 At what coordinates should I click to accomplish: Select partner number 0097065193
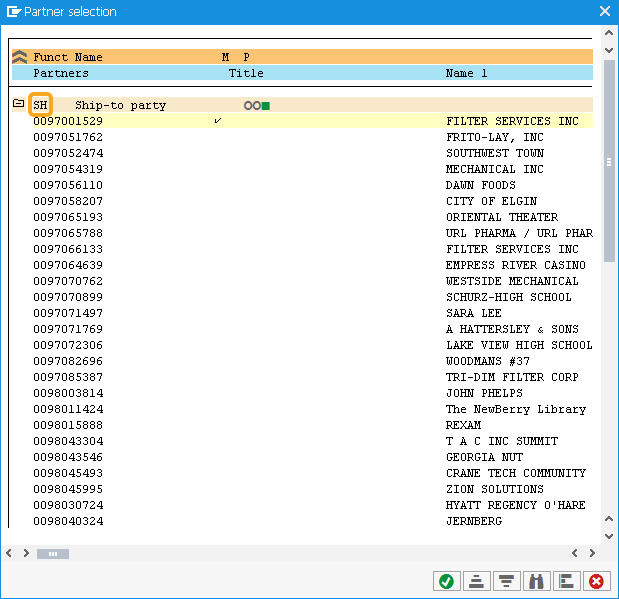pyautogui.click(x=68, y=217)
